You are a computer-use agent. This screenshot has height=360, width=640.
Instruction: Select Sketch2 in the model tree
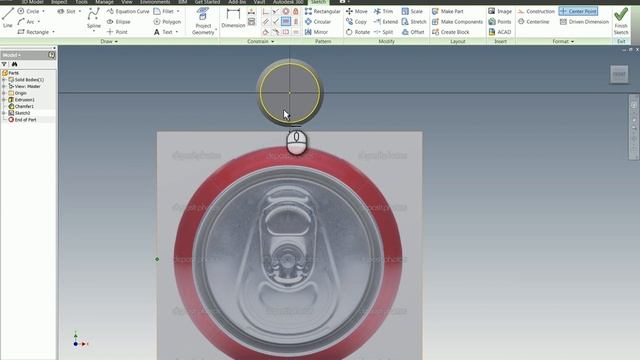pos(19,113)
